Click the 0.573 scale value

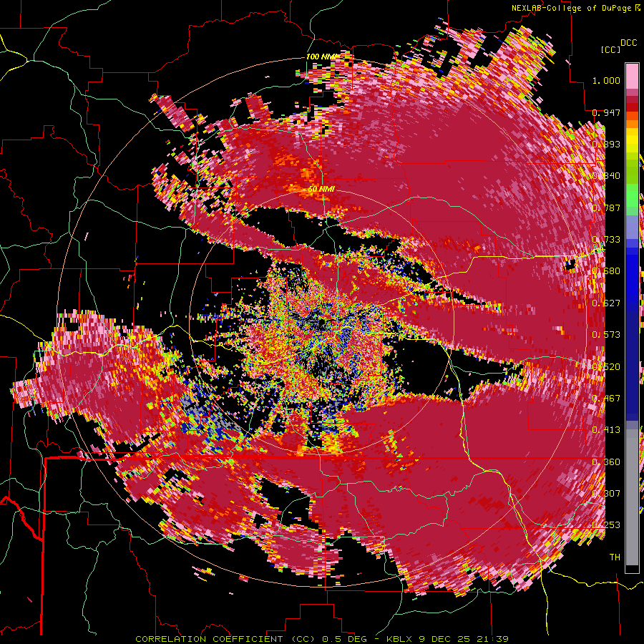click(606, 335)
